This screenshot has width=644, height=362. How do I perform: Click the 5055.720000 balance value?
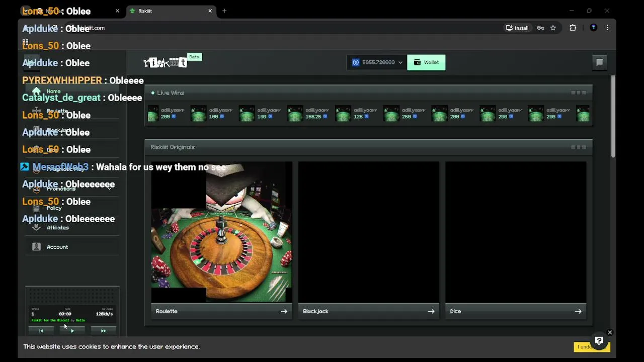point(378,62)
